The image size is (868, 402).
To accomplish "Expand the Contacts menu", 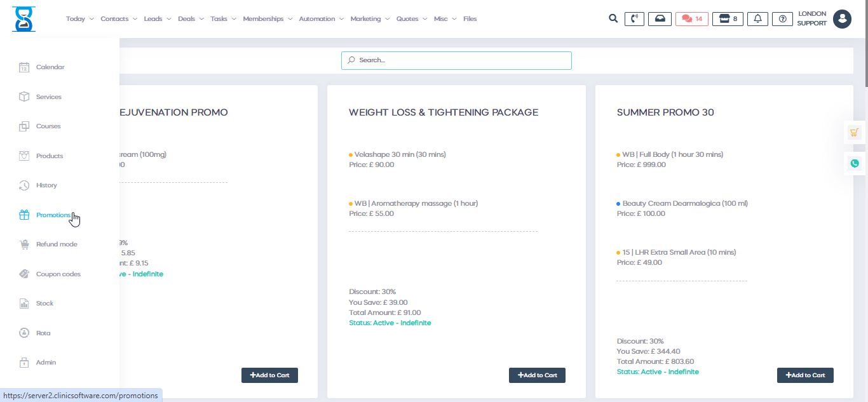I will (x=115, y=18).
